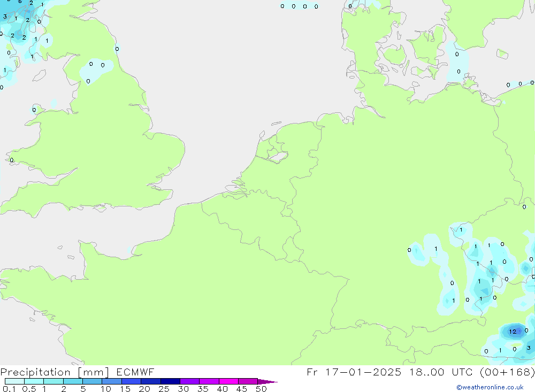
Task: Click the legend swatch between 45 and 50
Action: tap(248, 381)
